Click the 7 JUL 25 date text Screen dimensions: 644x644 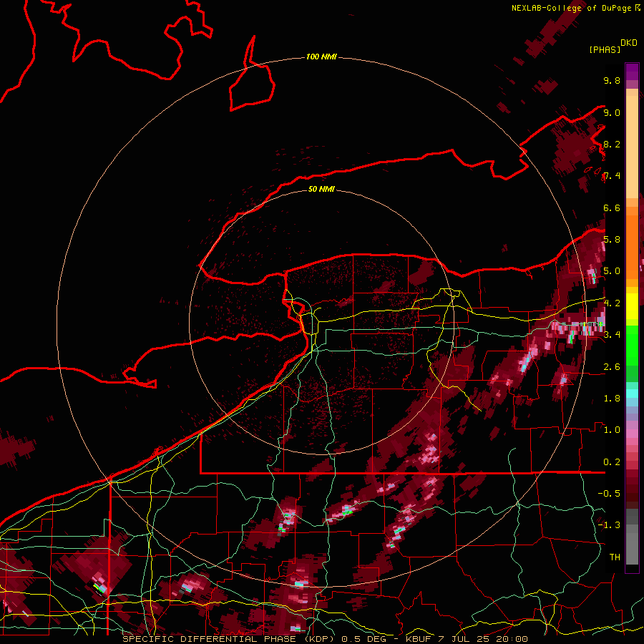pyautogui.click(x=463, y=639)
